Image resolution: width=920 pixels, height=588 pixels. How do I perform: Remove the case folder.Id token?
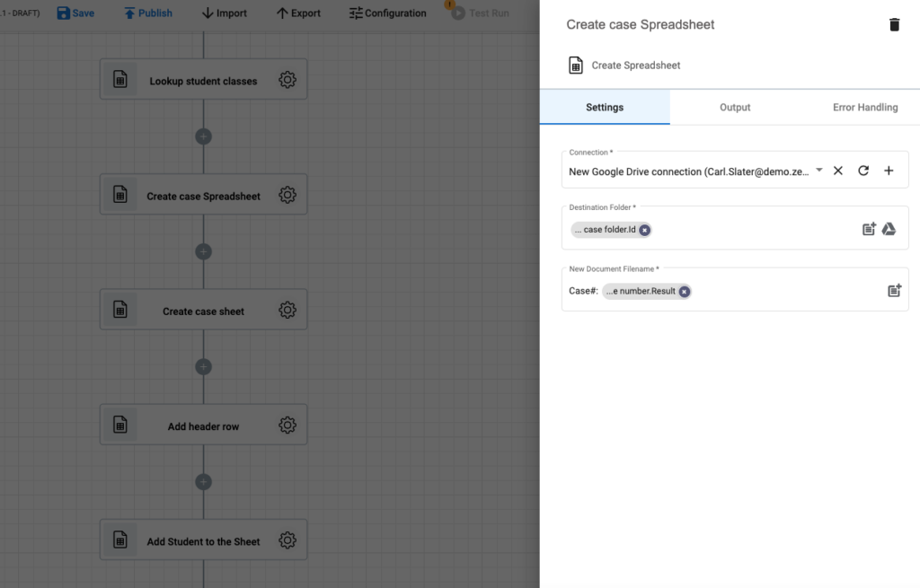645,230
